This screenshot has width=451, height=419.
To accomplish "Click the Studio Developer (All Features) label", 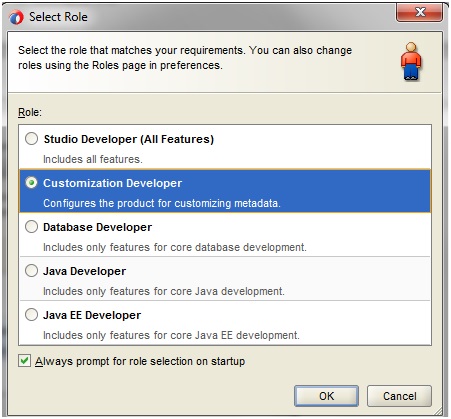I will coord(129,139).
